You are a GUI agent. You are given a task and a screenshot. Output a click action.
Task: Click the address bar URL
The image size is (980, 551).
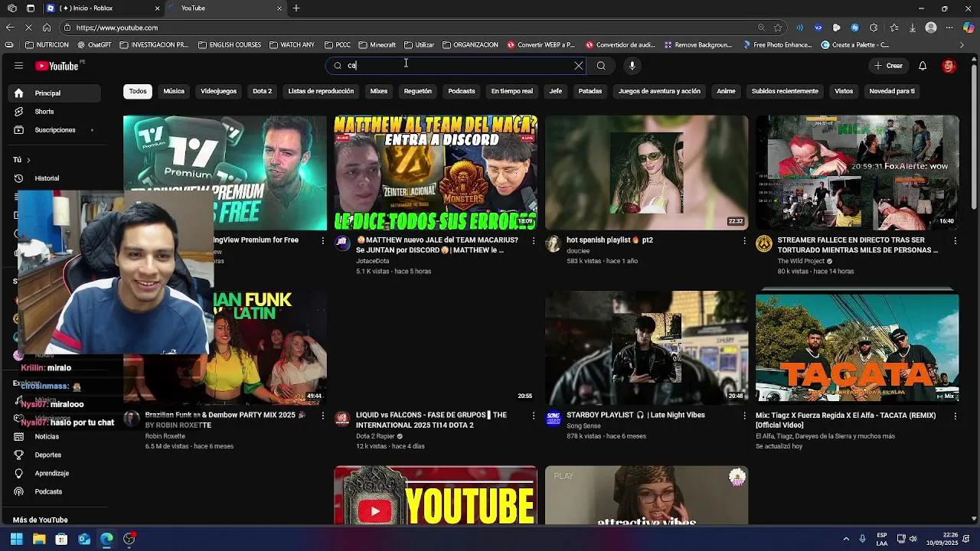[117, 28]
